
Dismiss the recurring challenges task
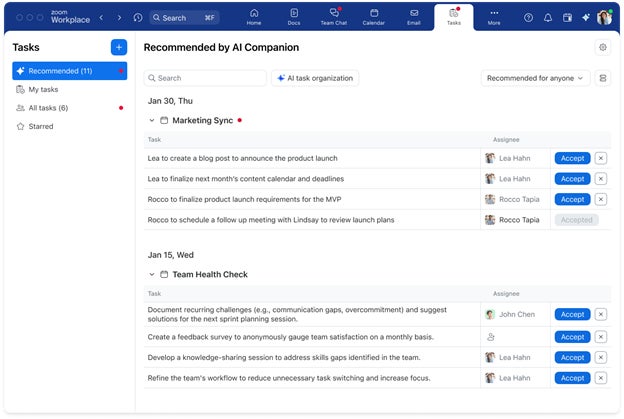click(x=601, y=314)
